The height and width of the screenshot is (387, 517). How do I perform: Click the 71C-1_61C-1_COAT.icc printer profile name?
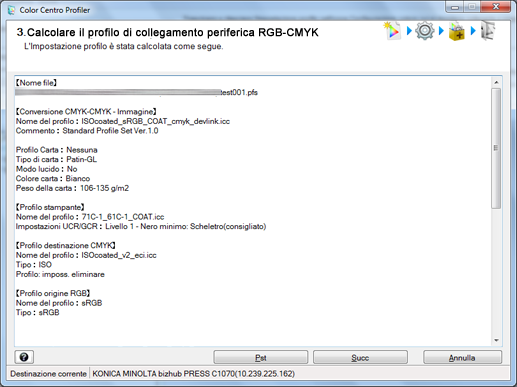[123, 217]
